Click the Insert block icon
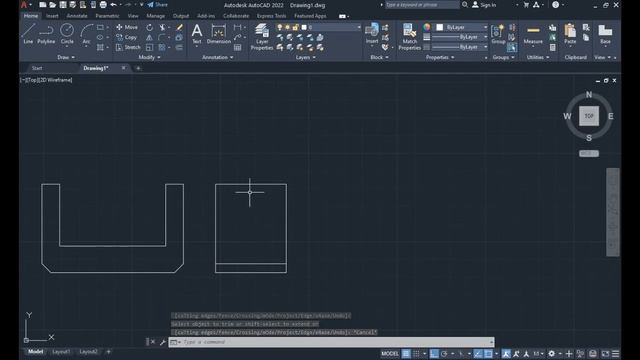640x360 pixels. [372, 34]
